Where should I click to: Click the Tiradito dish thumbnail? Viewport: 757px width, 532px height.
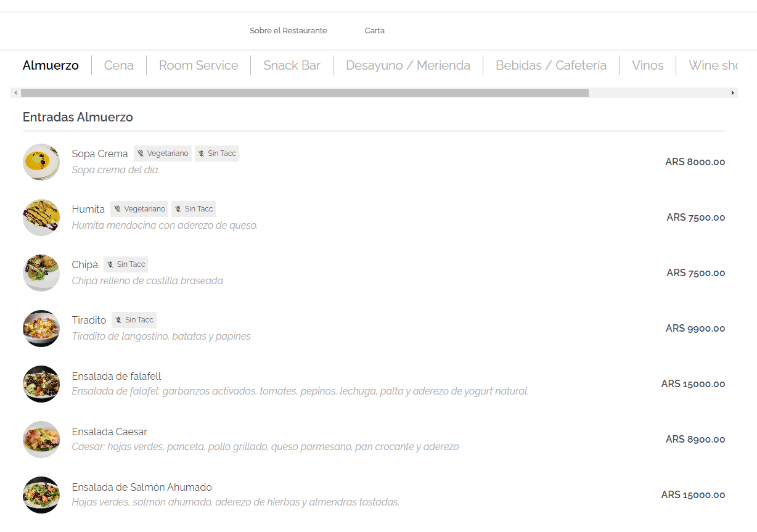[x=41, y=329]
